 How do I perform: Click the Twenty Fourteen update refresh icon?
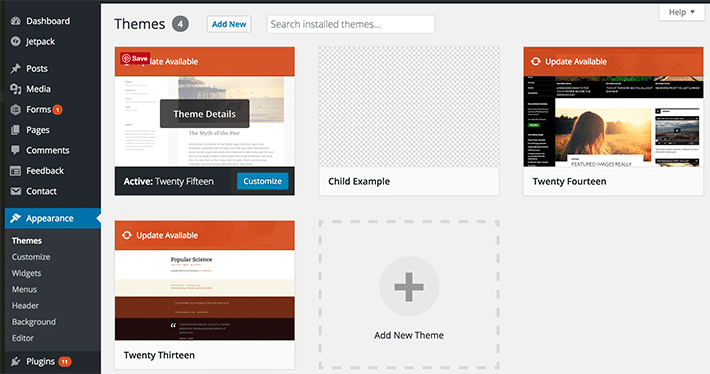point(536,61)
